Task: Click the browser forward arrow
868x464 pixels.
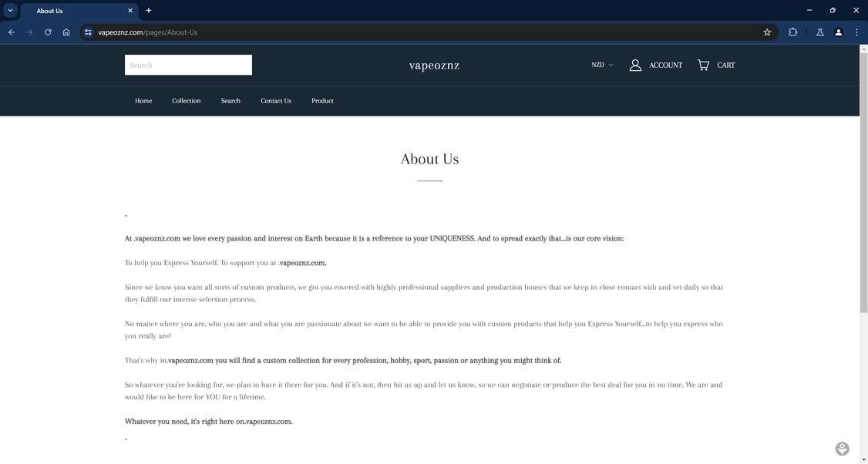Action: (29, 32)
